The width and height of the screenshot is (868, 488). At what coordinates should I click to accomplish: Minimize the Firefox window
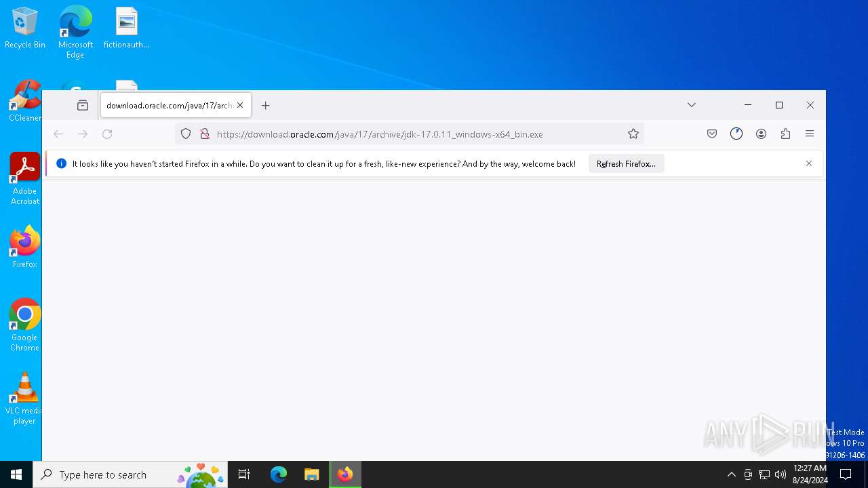pos(748,105)
